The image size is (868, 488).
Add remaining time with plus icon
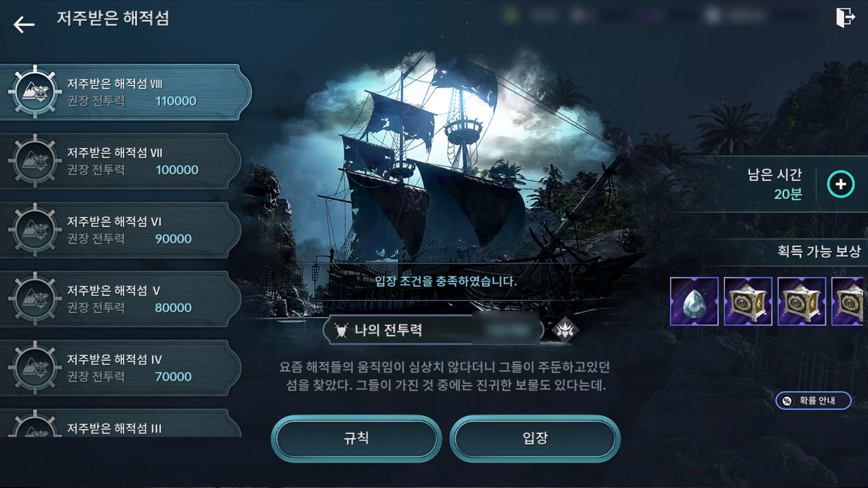click(x=840, y=184)
